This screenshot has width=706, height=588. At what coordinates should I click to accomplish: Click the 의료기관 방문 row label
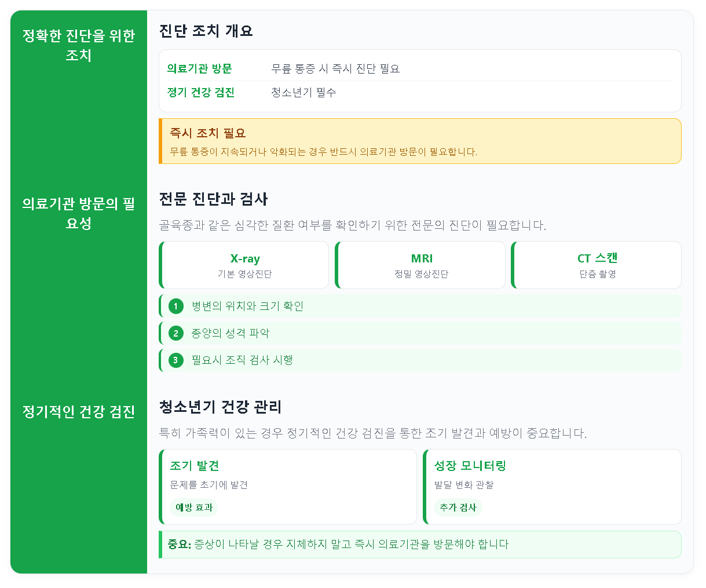point(199,68)
